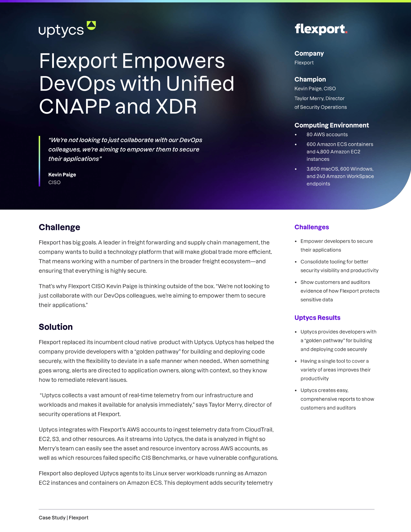Click the 3,600 macOS endpoints bullet
Image resolution: width=411 pixels, height=532 pixels.
[340, 176]
